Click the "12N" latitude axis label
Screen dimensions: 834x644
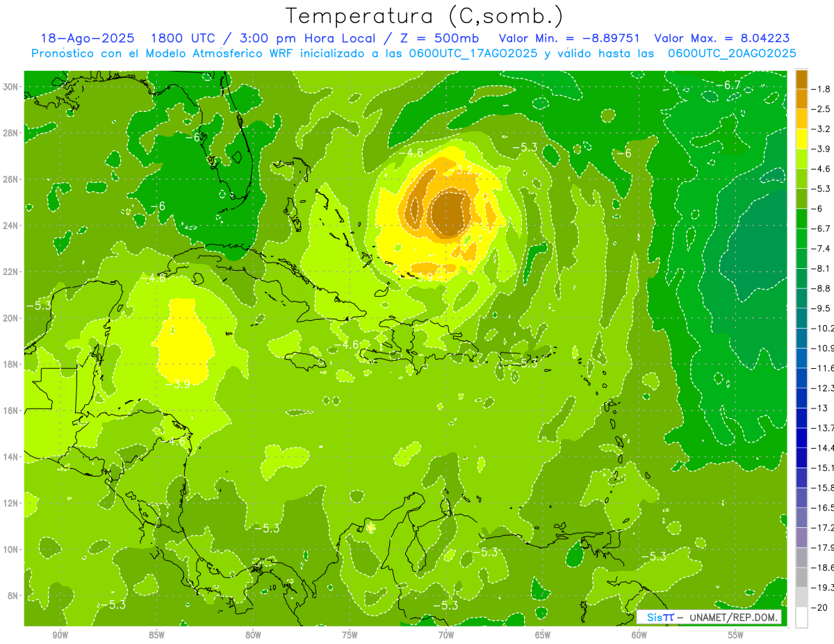point(10,503)
